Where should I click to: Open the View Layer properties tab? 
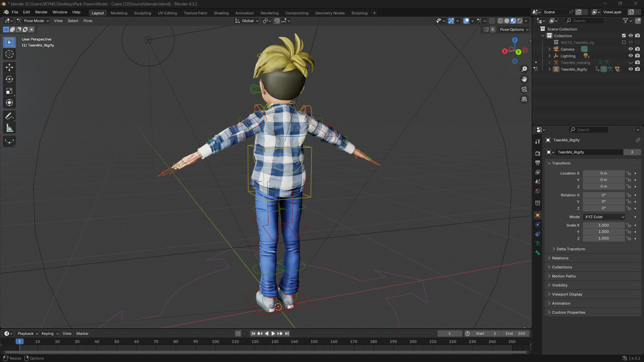tap(538, 172)
